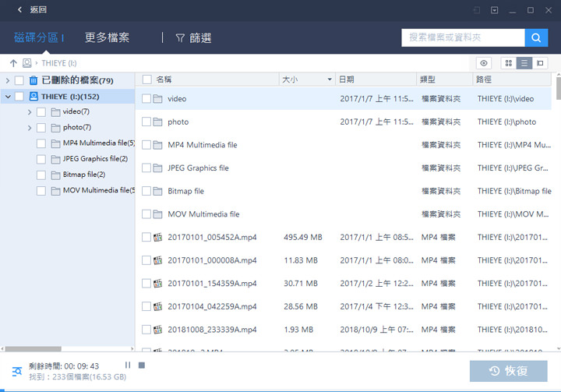
Task: Click the magnifier search button
Action: (x=536, y=37)
